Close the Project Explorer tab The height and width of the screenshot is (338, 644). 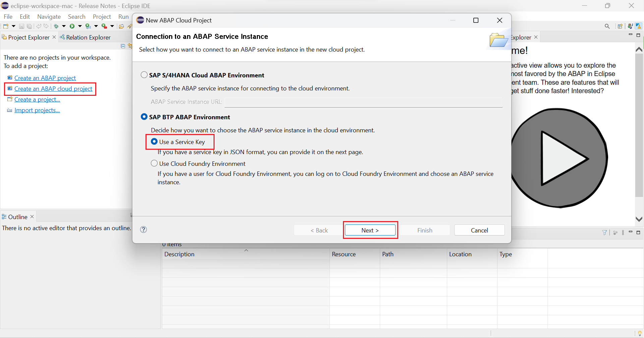(54, 37)
